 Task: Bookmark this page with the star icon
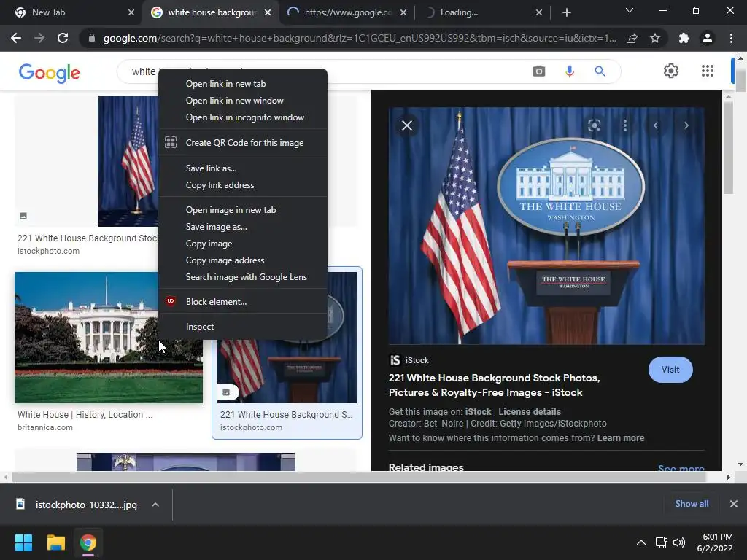[655, 38]
